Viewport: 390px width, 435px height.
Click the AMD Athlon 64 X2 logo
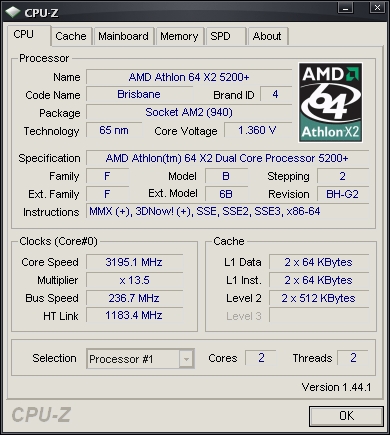click(x=330, y=102)
